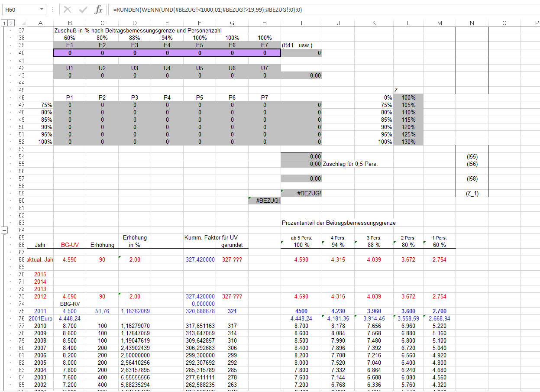Viewport: 540px width, 392px height.
Task: Click the Select All corner triangle
Action: (23, 23)
